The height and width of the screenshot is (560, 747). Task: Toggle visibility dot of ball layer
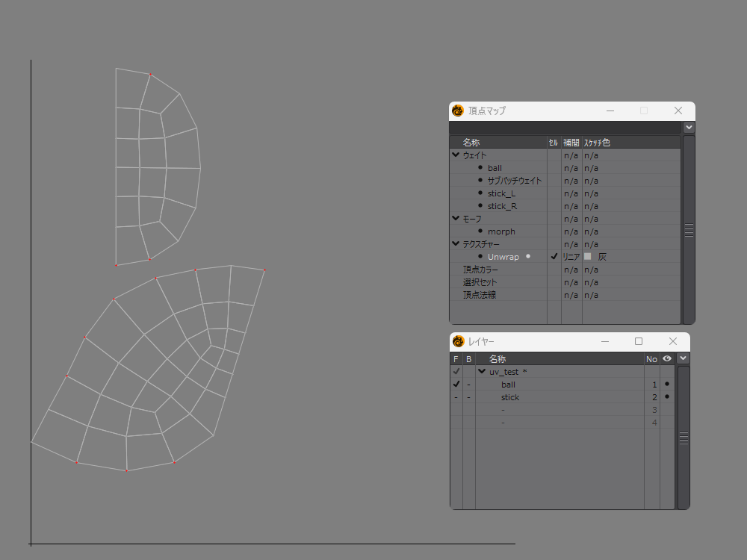(x=666, y=385)
